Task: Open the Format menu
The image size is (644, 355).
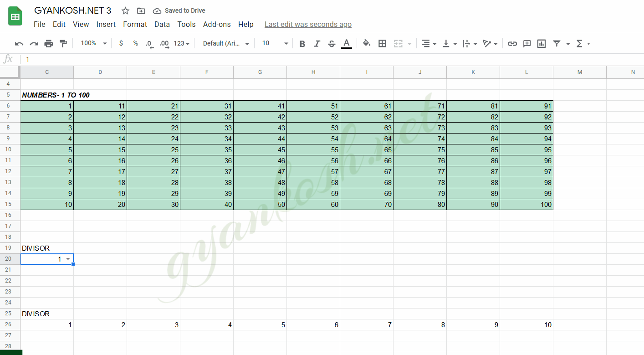Action: tap(135, 25)
